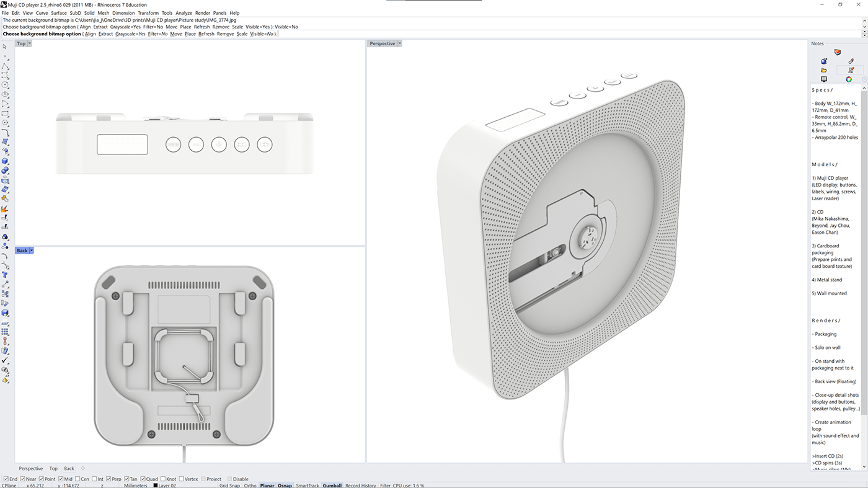Toggle Grid Snap on
Image resolution: width=868 pixels, height=488 pixels.
pyautogui.click(x=229, y=485)
